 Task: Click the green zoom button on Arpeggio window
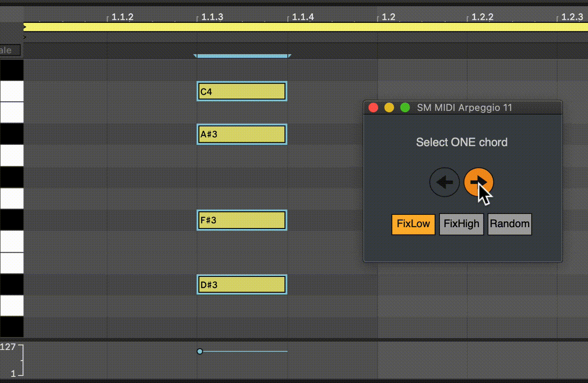pos(405,107)
